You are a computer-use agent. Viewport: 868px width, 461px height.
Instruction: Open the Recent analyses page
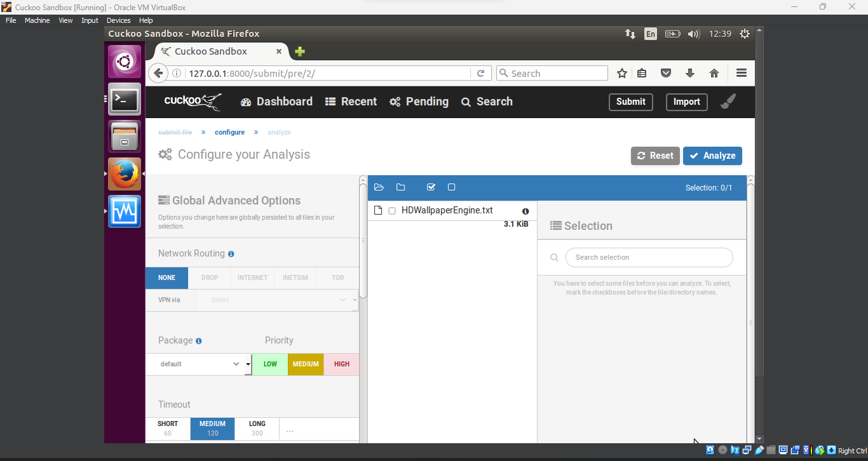click(x=351, y=102)
